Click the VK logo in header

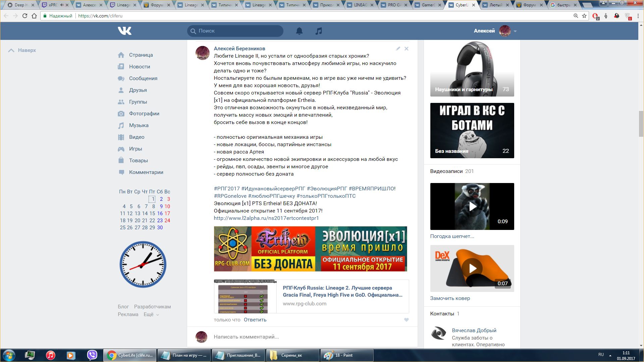[124, 31]
